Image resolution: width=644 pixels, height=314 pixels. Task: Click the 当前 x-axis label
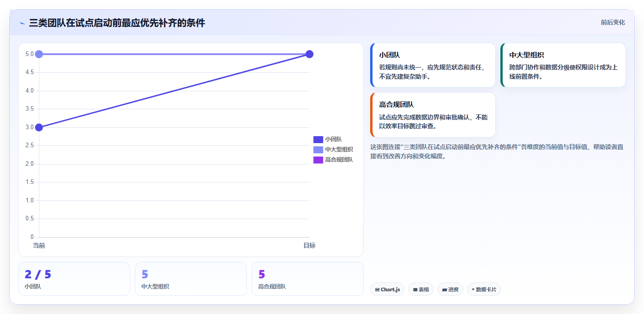click(x=39, y=245)
